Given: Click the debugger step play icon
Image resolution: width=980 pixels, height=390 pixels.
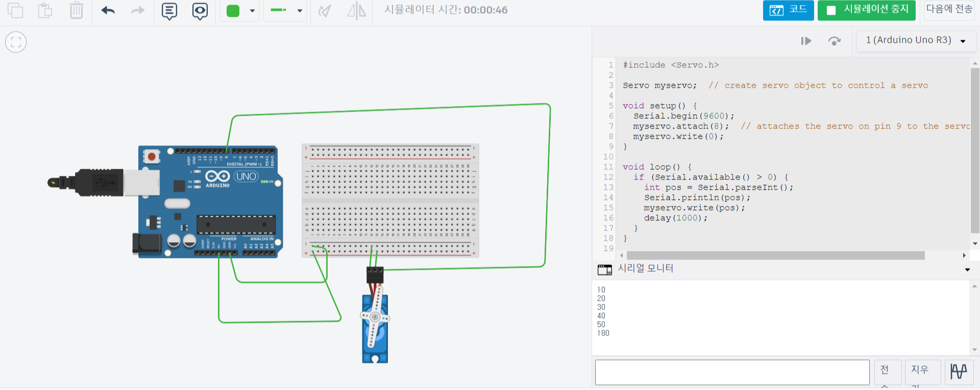Looking at the screenshot, I should (806, 41).
